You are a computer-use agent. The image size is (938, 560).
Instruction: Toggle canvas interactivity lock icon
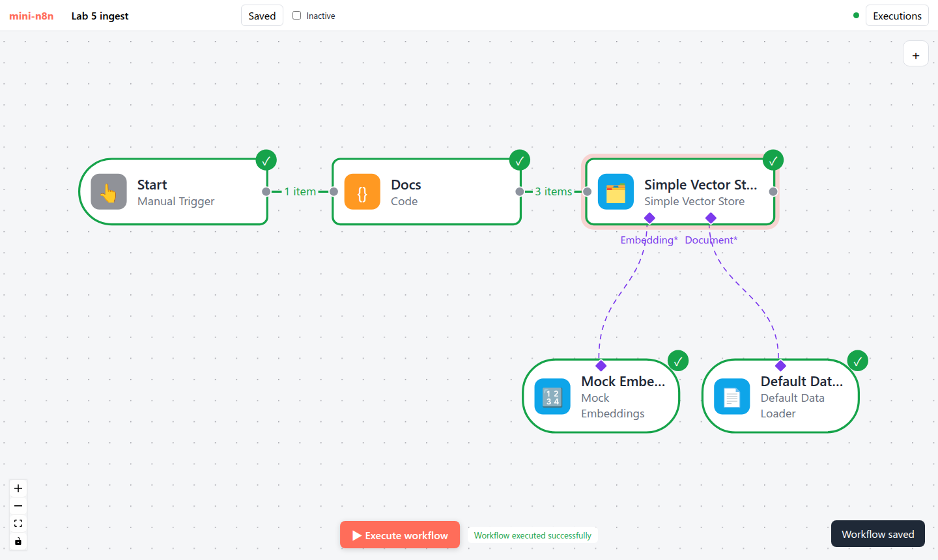pyautogui.click(x=18, y=541)
